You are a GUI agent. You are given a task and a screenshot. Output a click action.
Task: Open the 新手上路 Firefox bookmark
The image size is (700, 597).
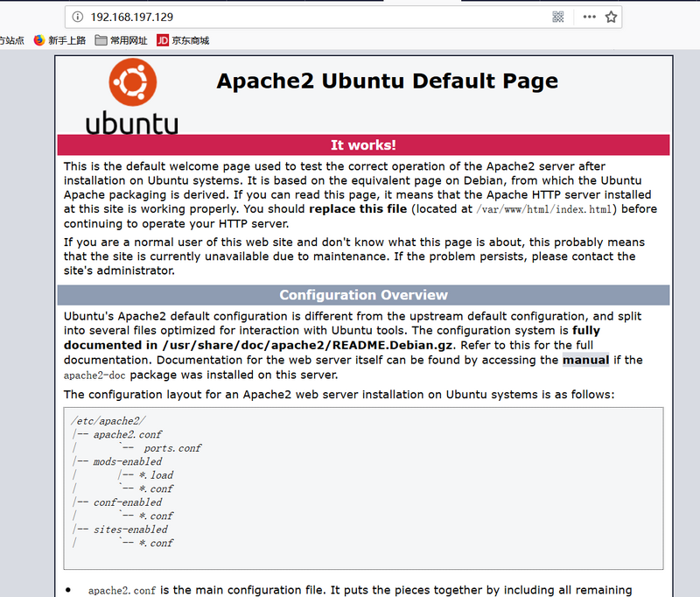(59, 40)
